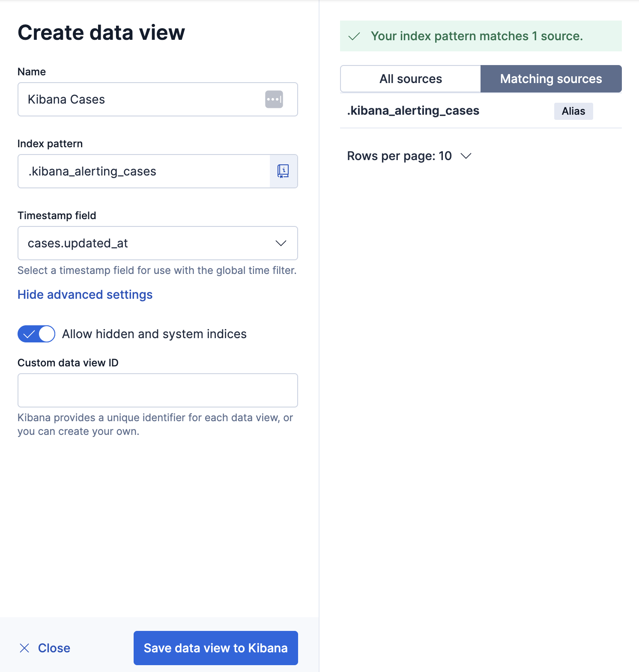Click the X icon beside Close

point(24,648)
